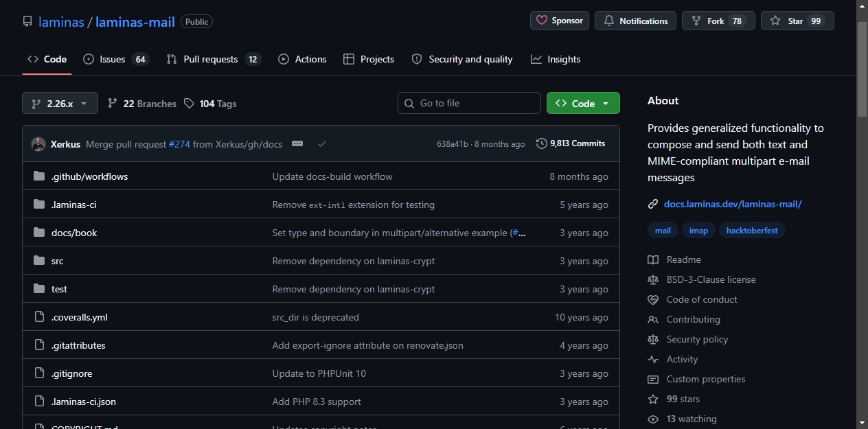
Task: Open Xerkus author profile link
Action: click(x=65, y=144)
